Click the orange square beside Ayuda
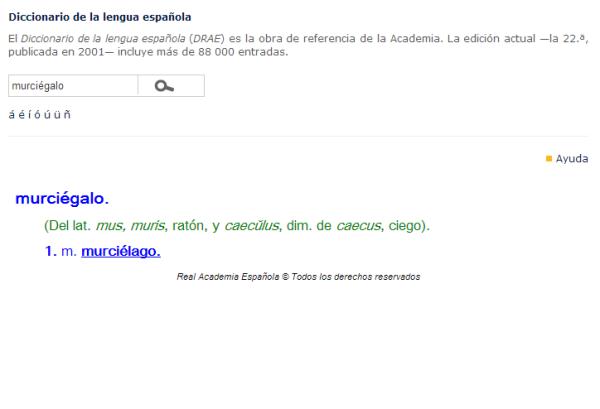600x409 pixels. pyautogui.click(x=549, y=159)
